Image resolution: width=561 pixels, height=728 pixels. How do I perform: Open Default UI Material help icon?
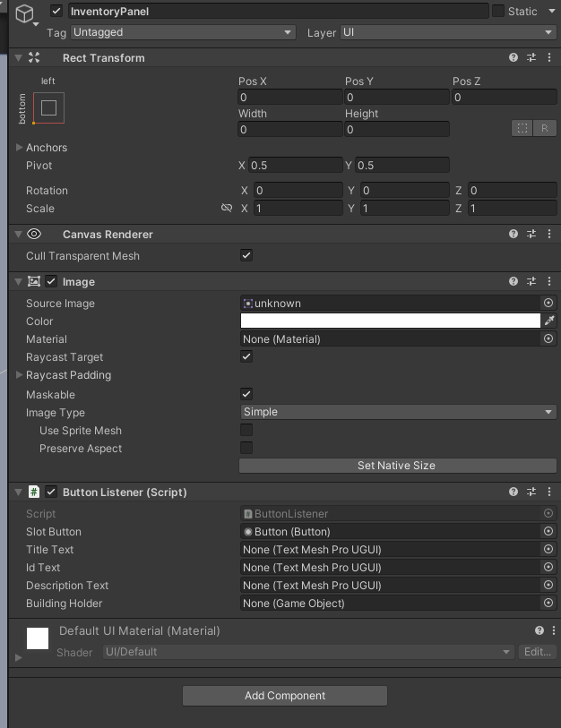539,630
